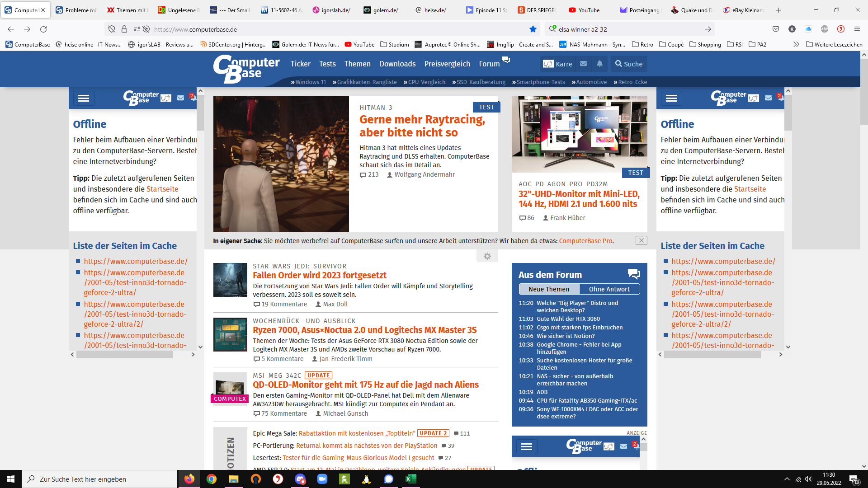Open File Explorer from the taskbar

click(233, 479)
